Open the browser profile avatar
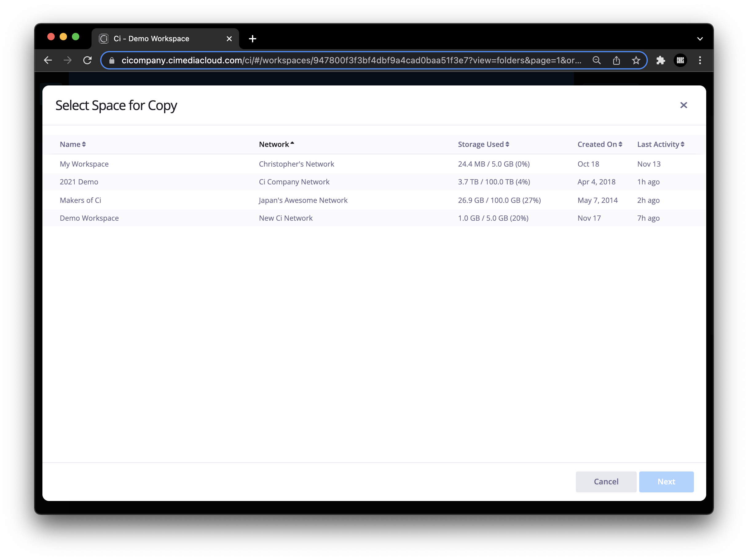 (x=680, y=60)
